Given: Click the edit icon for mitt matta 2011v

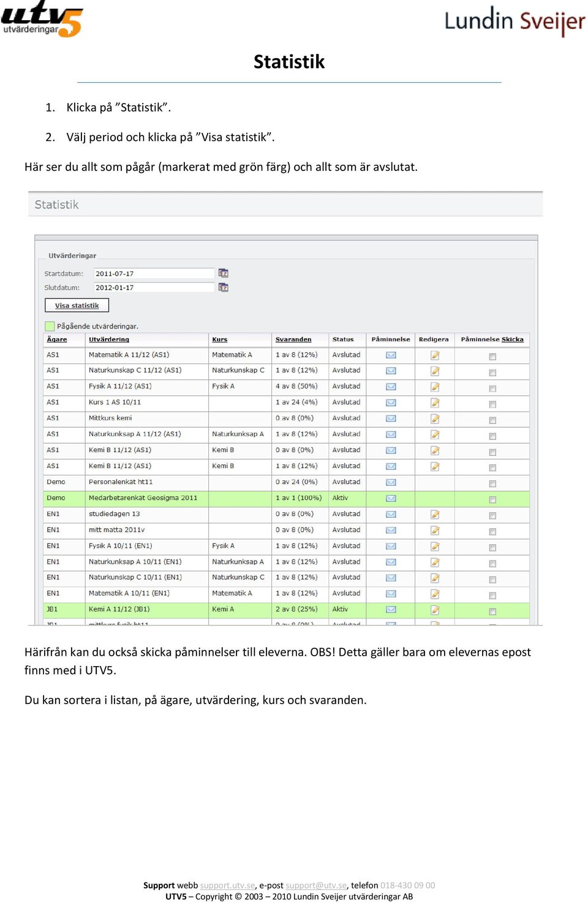Looking at the screenshot, I should 435,531.
